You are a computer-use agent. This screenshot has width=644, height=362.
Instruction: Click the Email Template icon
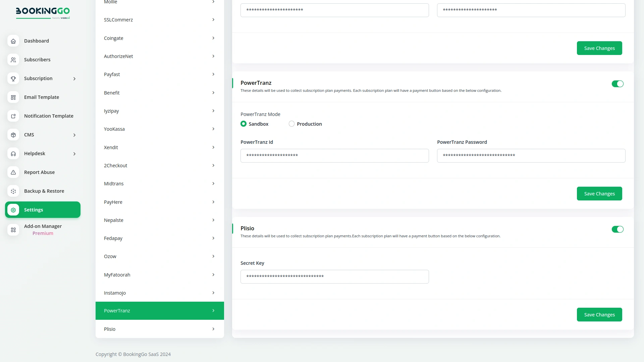(x=13, y=97)
